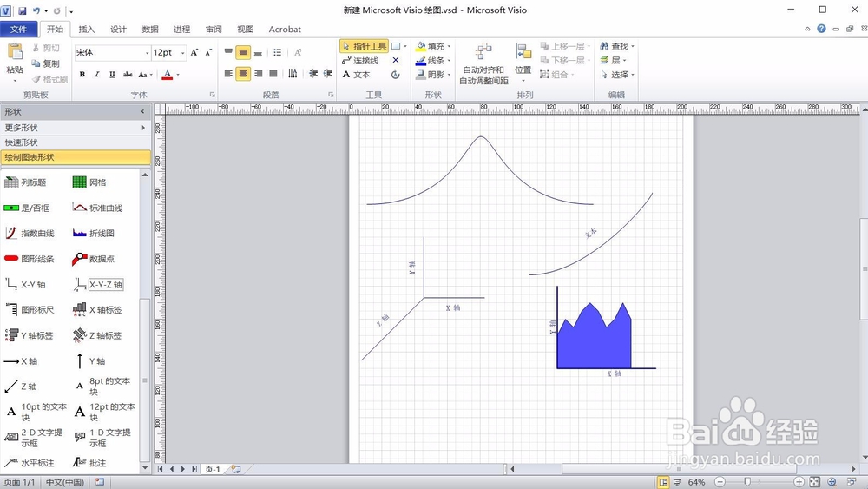
Task: Select the Y 轴标签 shape
Action: click(x=30, y=335)
